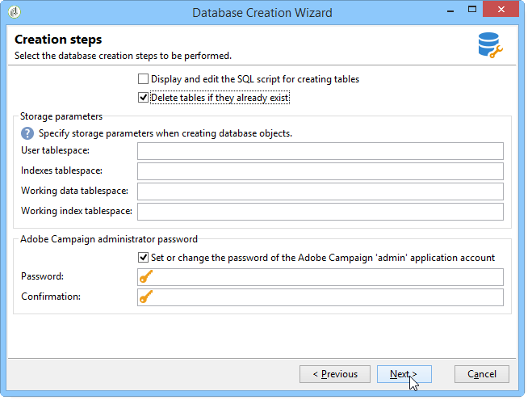Uncheck Delete tables if they already exist
The height and width of the screenshot is (404, 532).
click(x=143, y=98)
